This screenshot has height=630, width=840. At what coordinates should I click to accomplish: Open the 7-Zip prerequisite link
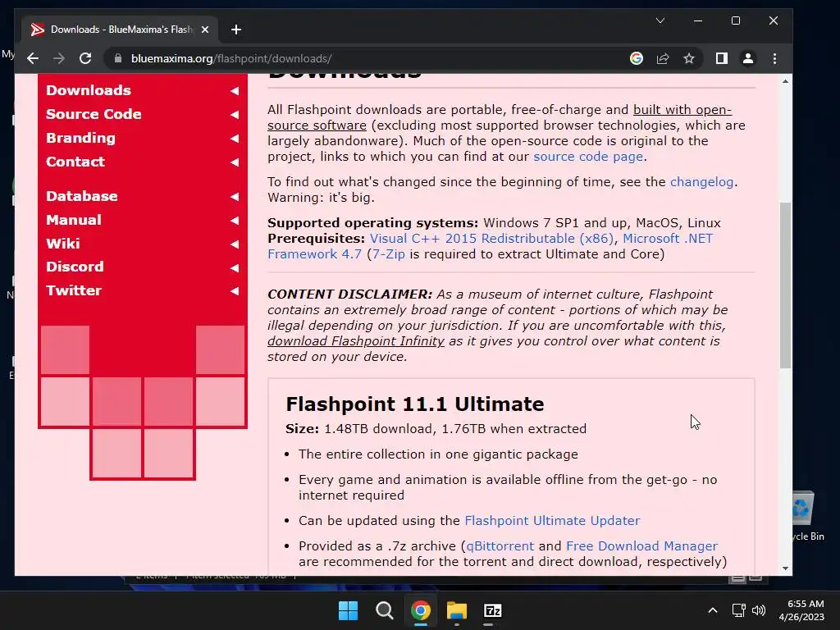tap(388, 254)
